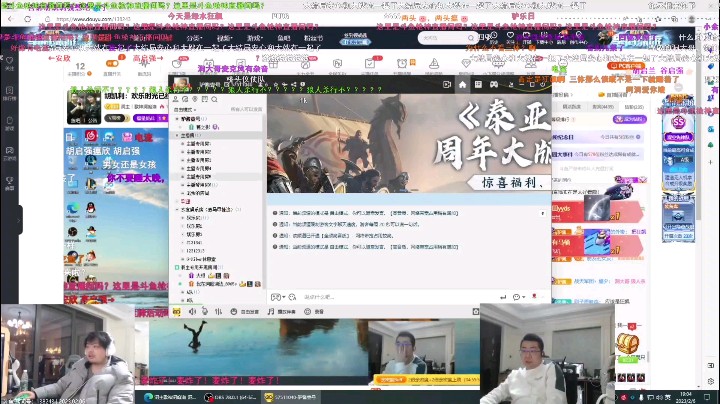Click the QQ penguin desktop icon
720x404 pixels.
pyautogui.click(x=91, y=209)
